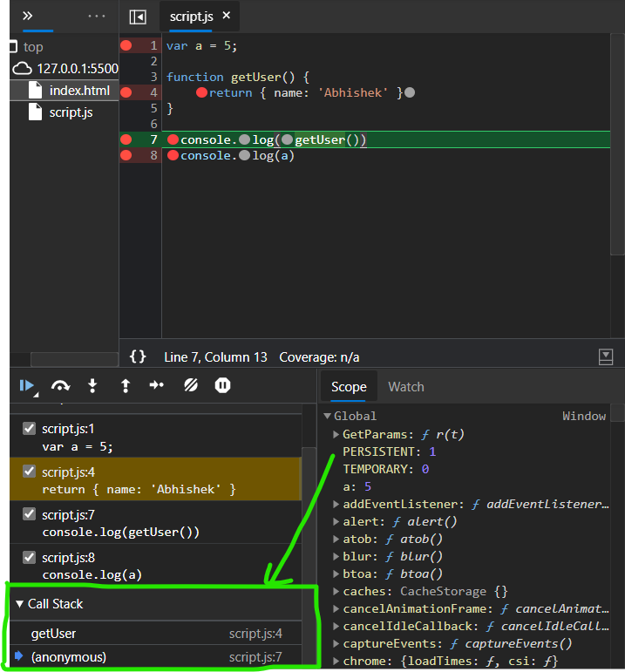This screenshot has height=672, width=625.
Task: Click the Window label in Global scope
Action: point(584,416)
